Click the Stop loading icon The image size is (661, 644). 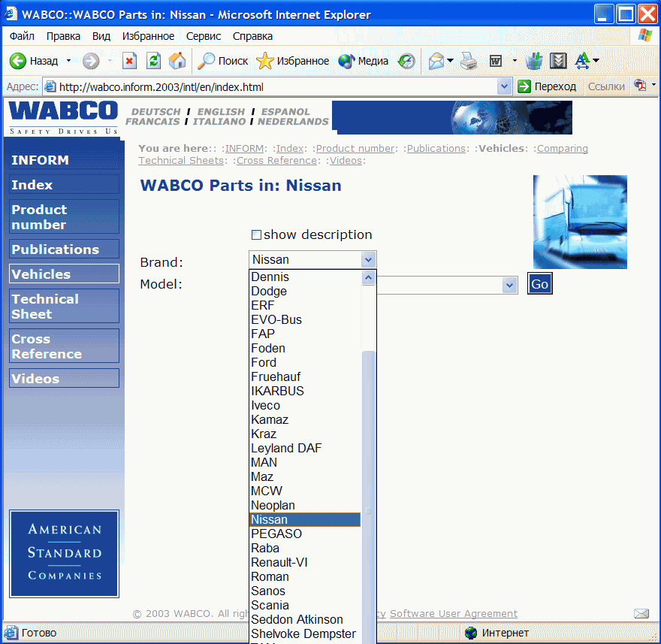[x=129, y=61]
